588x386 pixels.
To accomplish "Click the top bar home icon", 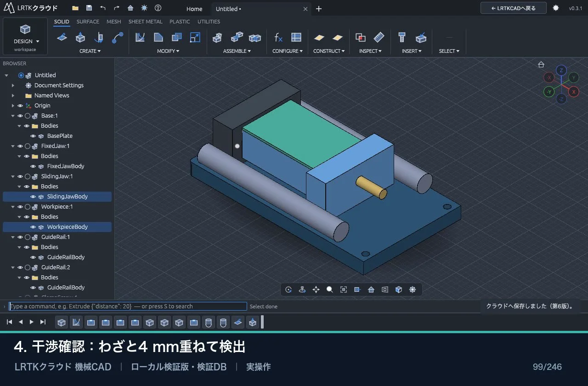I will pos(130,8).
